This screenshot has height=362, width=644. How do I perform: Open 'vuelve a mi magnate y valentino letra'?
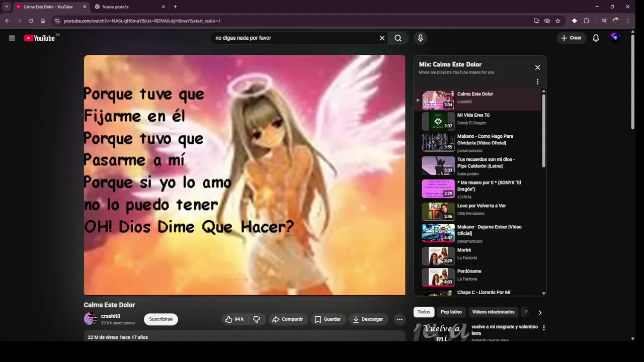point(505,330)
